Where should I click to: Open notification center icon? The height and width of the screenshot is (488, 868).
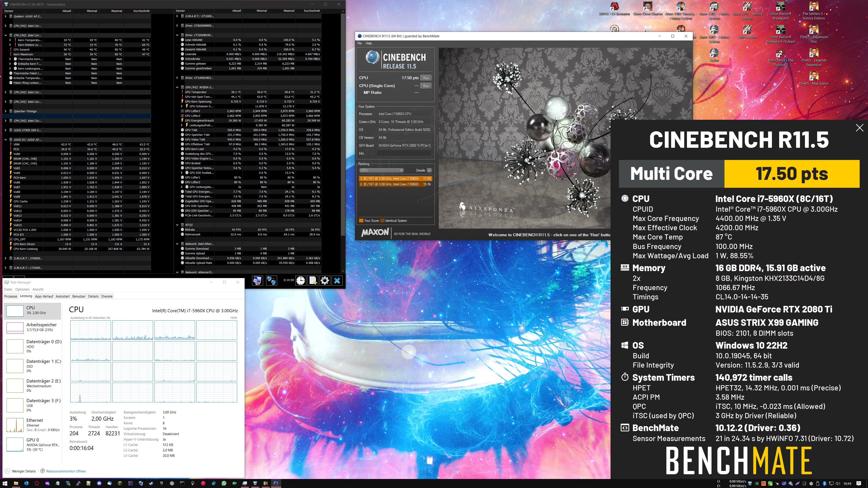[859, 484]
